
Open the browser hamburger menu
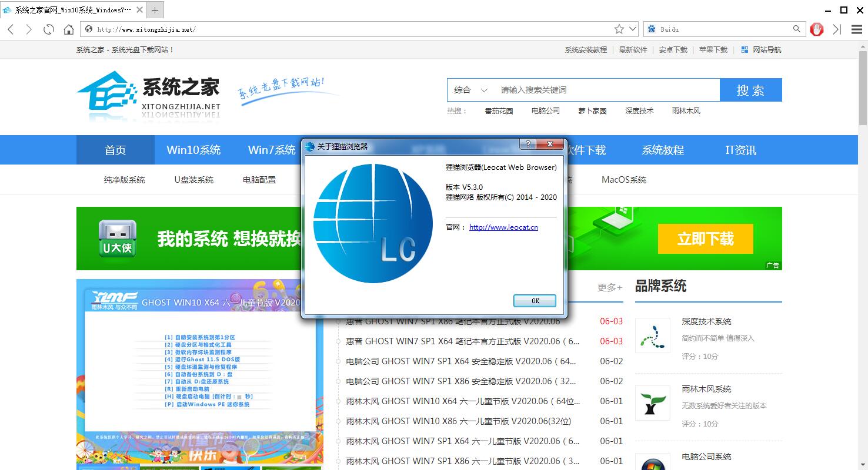tap(857, 29)
